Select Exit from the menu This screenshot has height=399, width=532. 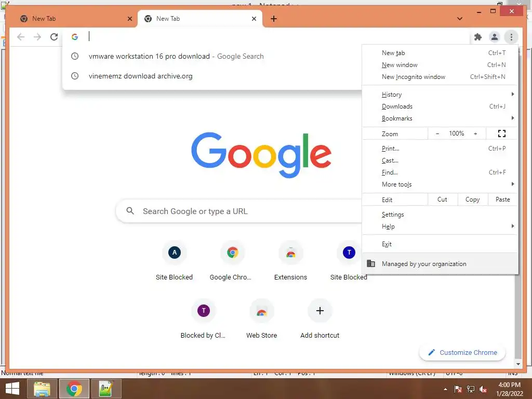point(440,244)
